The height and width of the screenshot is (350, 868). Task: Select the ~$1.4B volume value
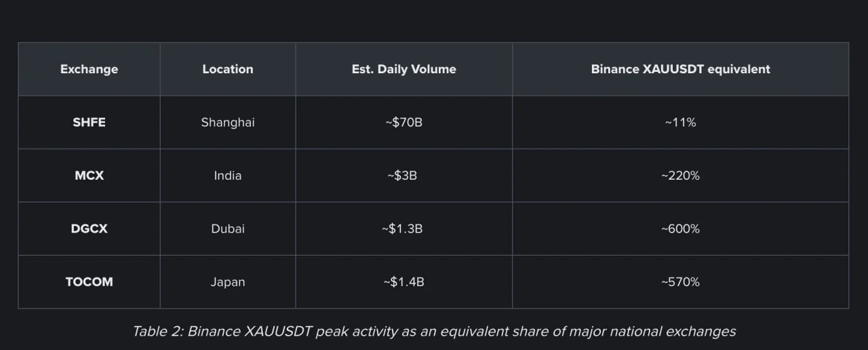(403, 282)
